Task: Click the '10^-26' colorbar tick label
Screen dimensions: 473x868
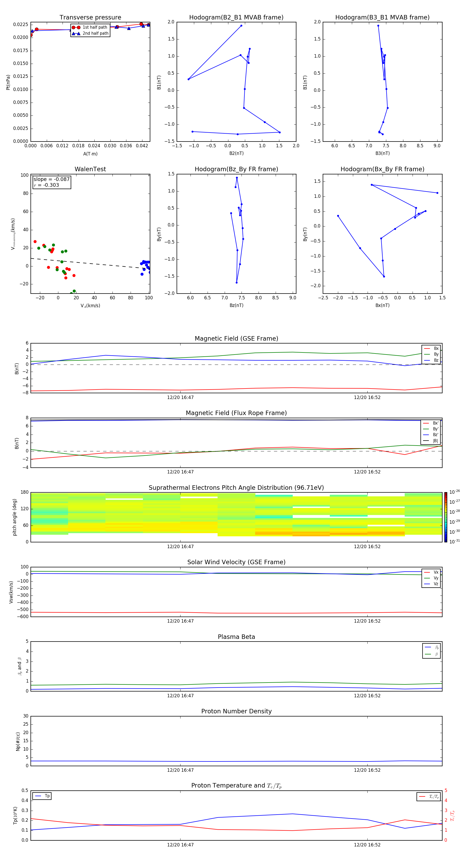Action: coord(455,492)
